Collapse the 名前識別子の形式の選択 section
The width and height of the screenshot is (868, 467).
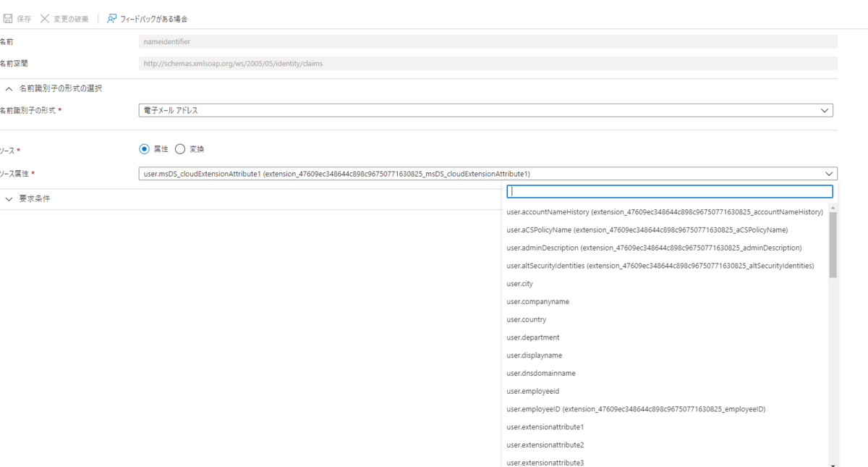[9, 88]
